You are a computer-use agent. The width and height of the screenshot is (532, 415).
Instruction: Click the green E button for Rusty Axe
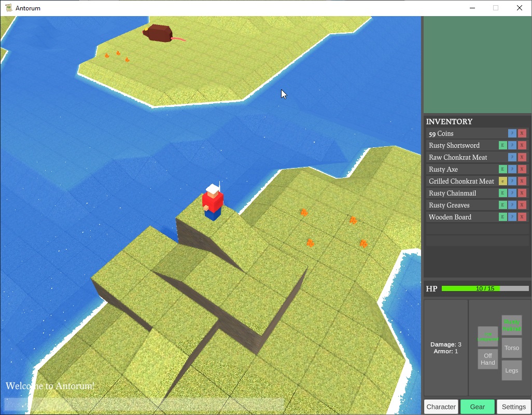502,169
